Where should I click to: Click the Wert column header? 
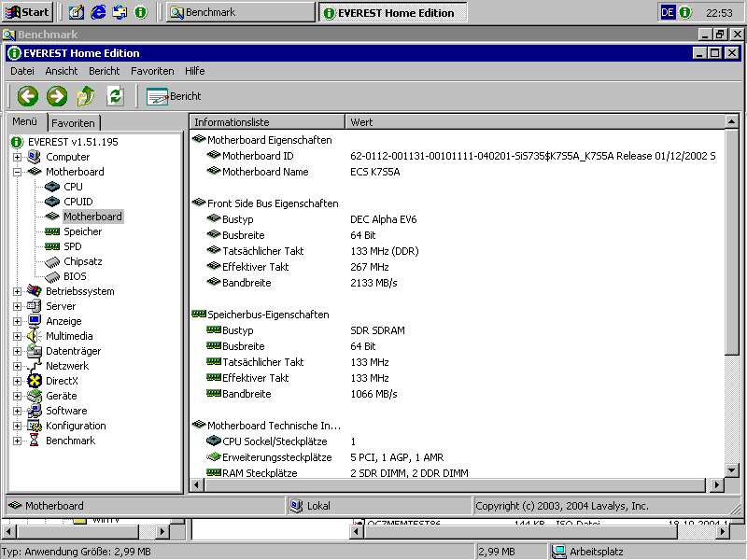(534, 122)
